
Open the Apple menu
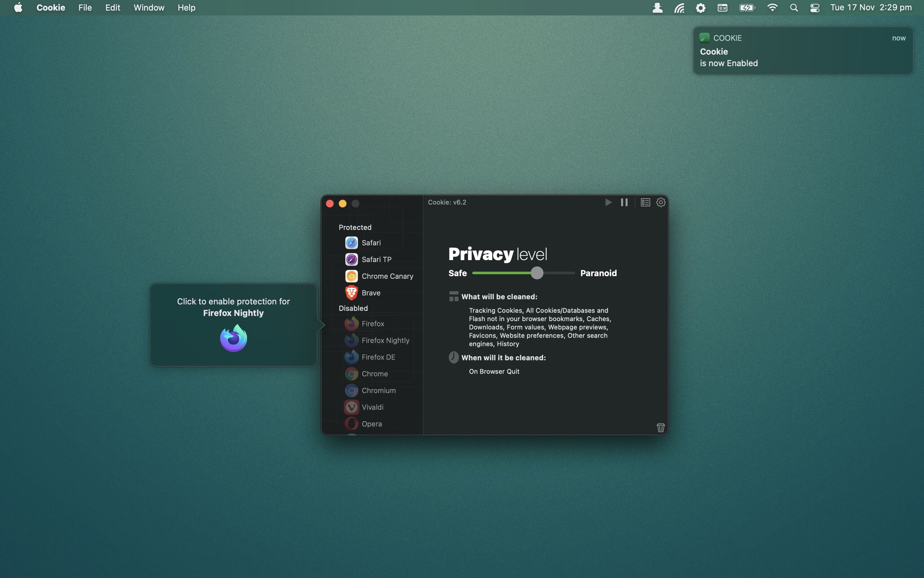click(x=18, y=8)
